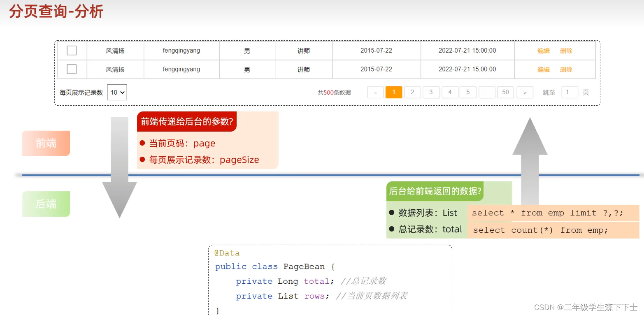
Task: Focus the 跳至 page number input
Action: (x=570, y=92)
